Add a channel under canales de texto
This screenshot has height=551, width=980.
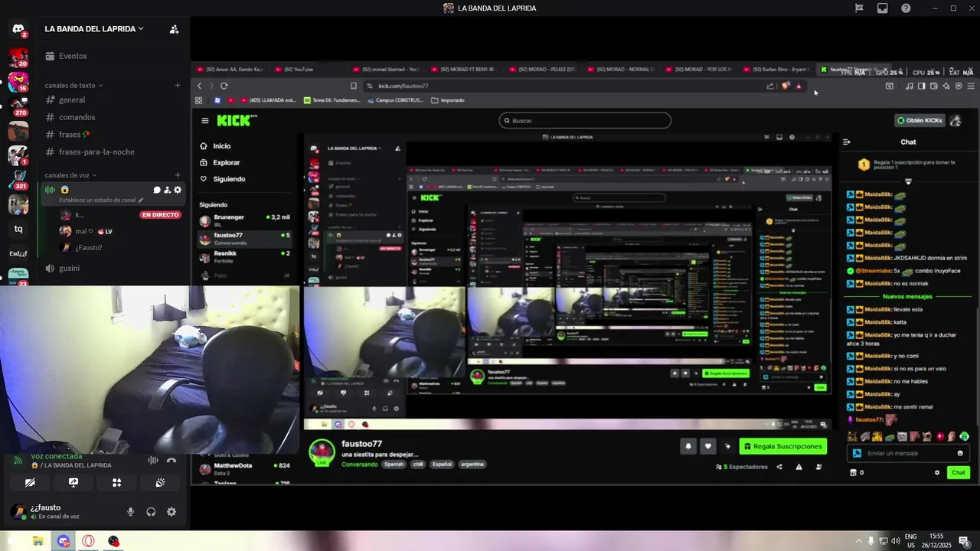coord(178,86)
